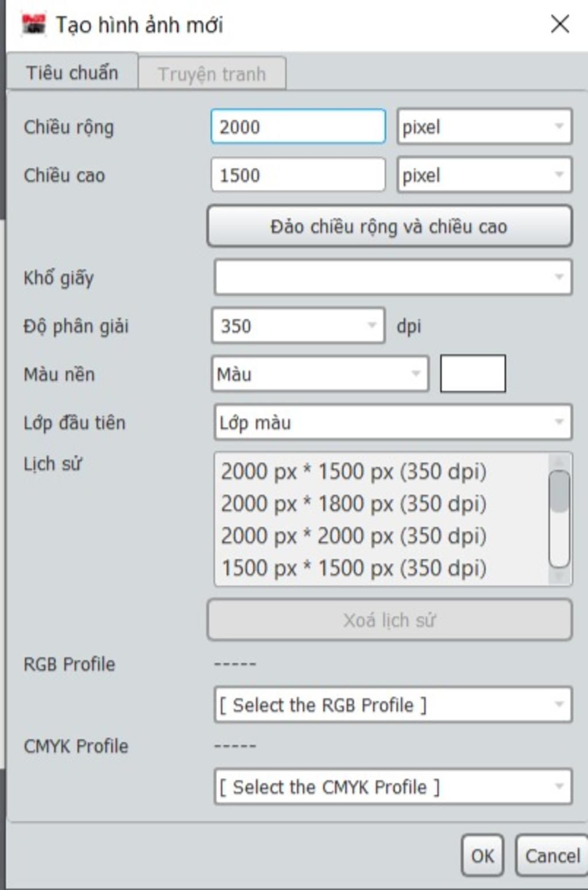588x890 pixels.
Task: Expand the Khổ giấy paper size dropdown
Action: (x=393, y=278)
